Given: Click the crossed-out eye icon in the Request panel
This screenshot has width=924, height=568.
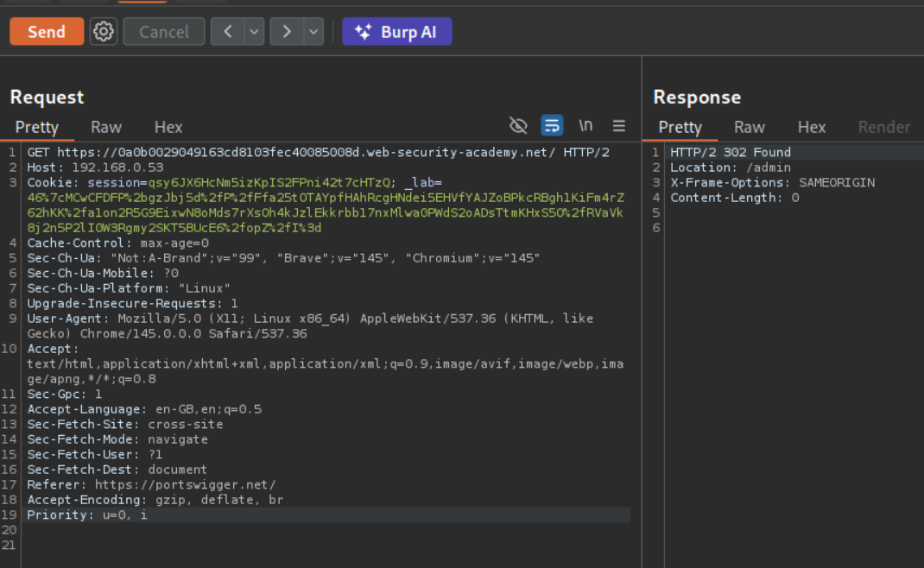Looking at the screenshot, I should tap(518, 126).
